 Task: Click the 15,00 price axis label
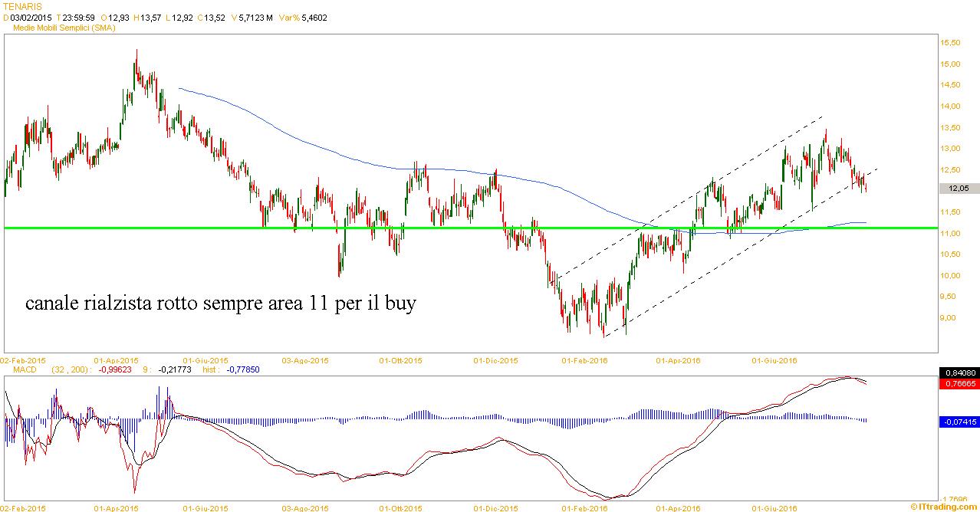(950, 64)
